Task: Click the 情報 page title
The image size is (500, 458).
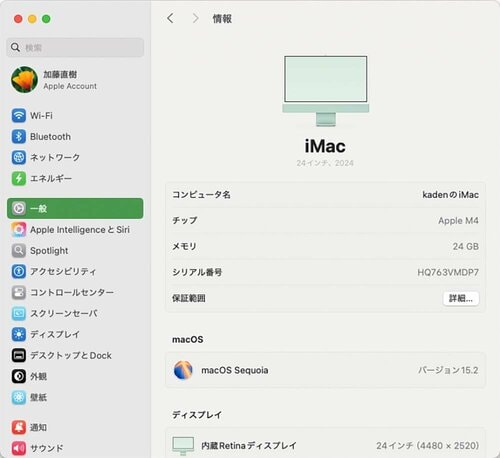Action: pos(222,19)
